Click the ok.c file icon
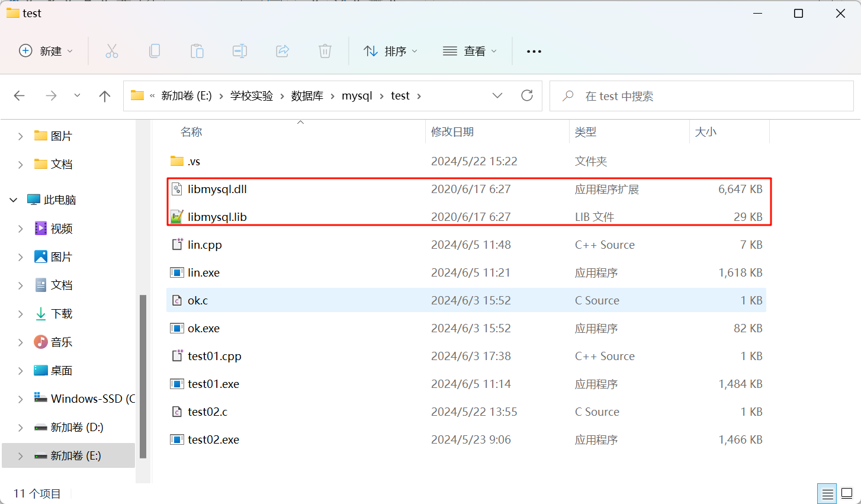This screenshot has width=861, height=504. [x=176, y=300]
